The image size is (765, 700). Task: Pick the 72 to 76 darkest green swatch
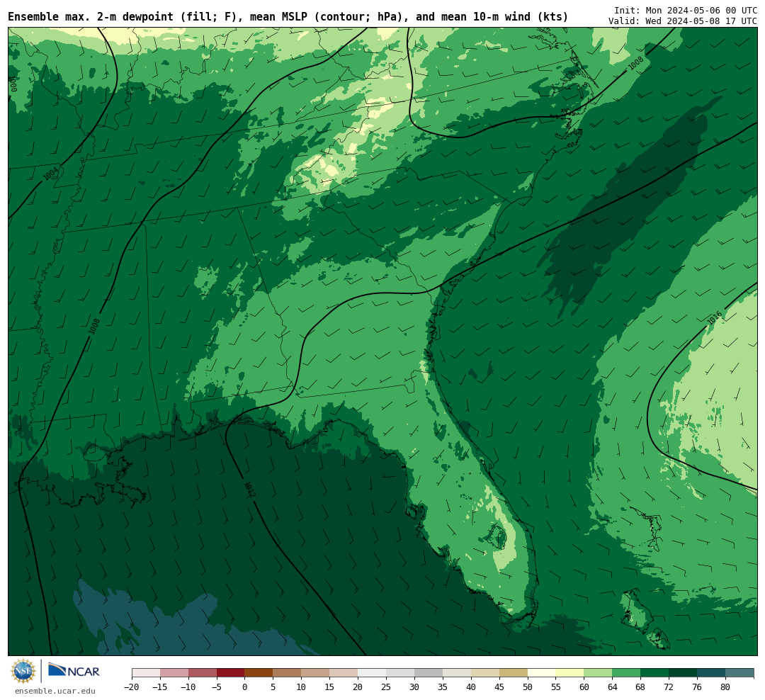[x=683, y=673]
